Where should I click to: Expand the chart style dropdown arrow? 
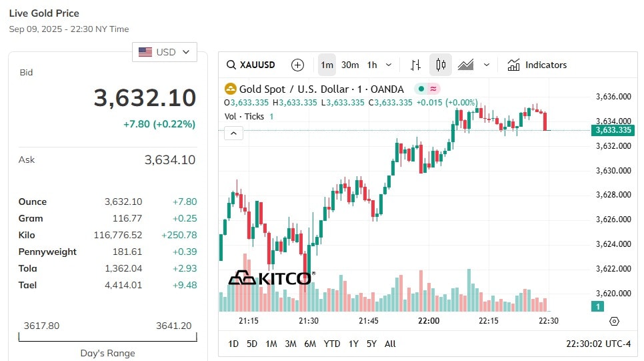[487, 65]
